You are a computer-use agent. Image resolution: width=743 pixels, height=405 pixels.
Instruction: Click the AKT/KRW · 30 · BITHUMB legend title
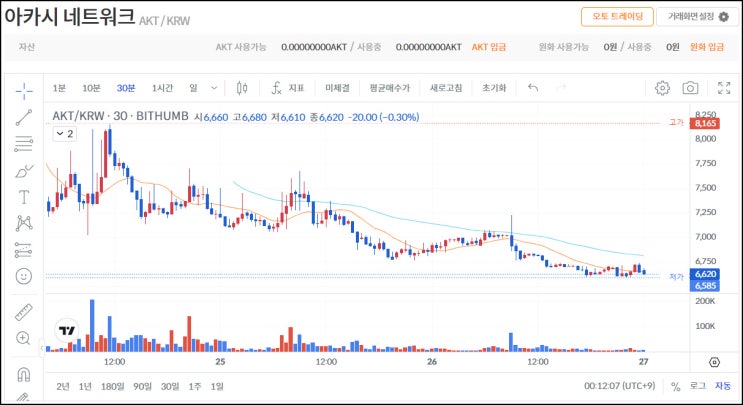pos(120,116)
